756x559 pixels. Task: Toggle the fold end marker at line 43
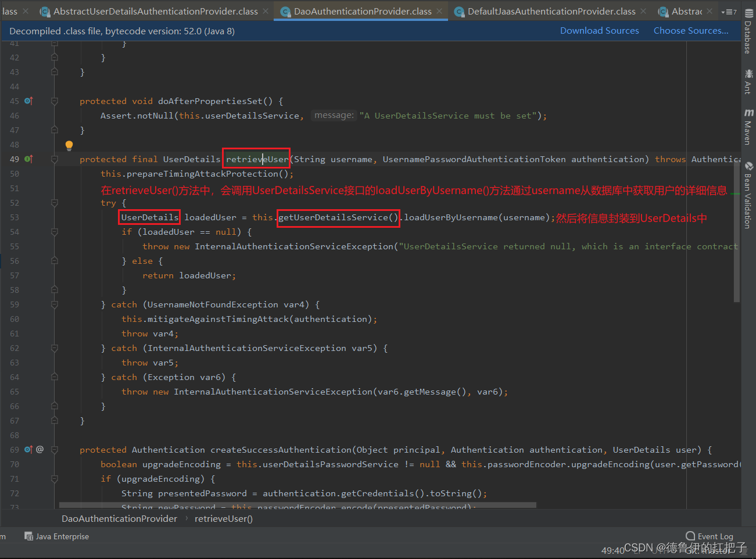55,72
